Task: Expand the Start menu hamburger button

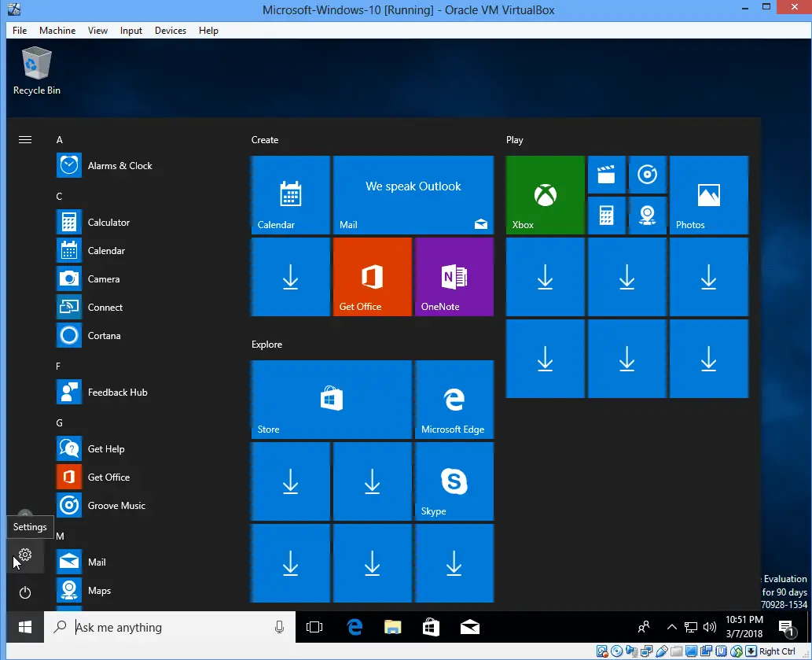Action: click(x=25, y=140)
